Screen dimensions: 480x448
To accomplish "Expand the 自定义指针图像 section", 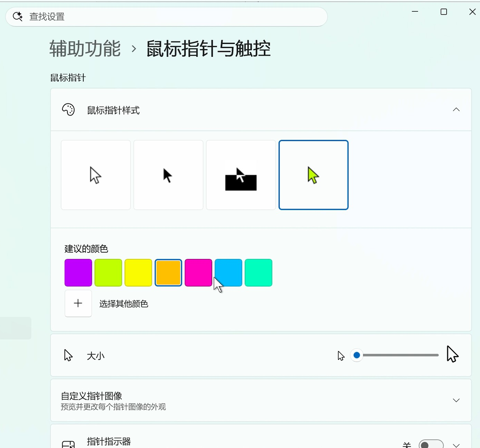I will coord(456,400).
